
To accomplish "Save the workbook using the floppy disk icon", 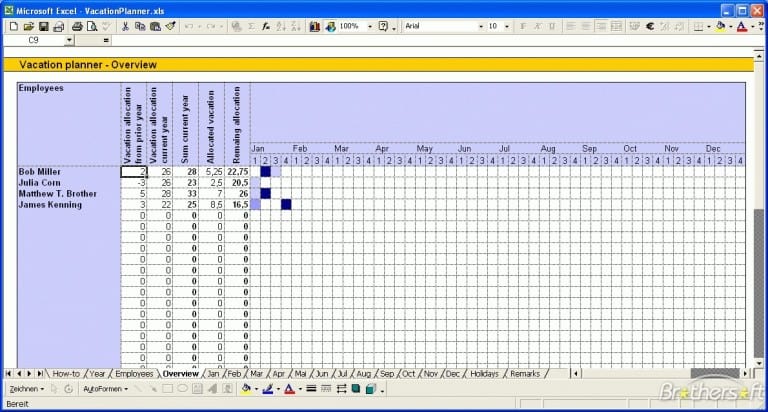I will [44, 26].
